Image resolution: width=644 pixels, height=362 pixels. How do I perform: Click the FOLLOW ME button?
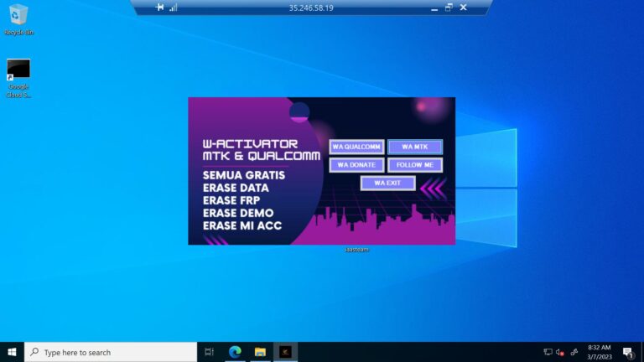[x=415, y=165]
